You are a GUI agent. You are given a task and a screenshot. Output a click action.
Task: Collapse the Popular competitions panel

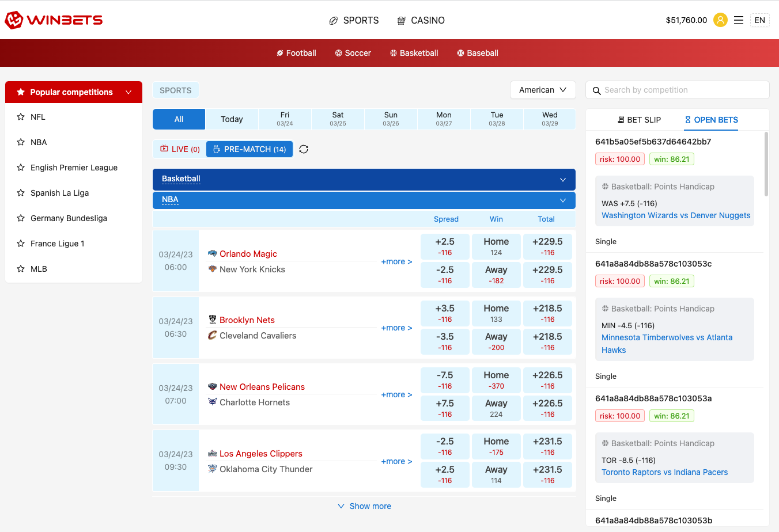pyautogui.click(x=74, y=92)
